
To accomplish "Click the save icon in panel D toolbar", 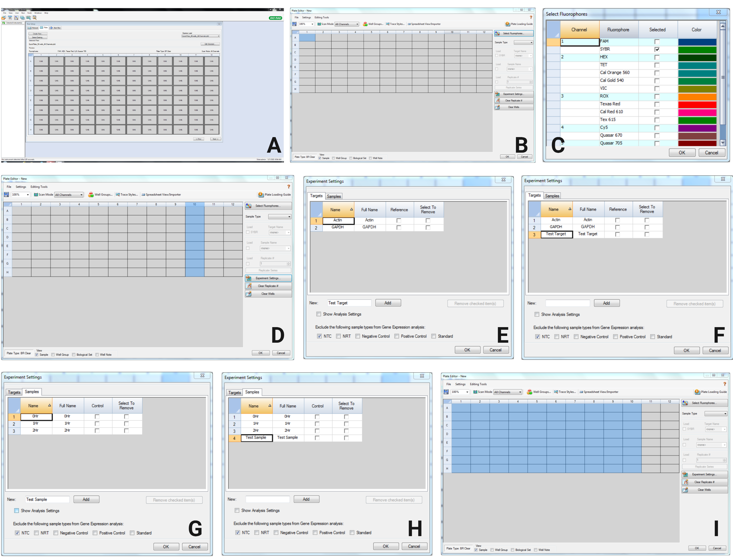I will (x=6, y=194).
